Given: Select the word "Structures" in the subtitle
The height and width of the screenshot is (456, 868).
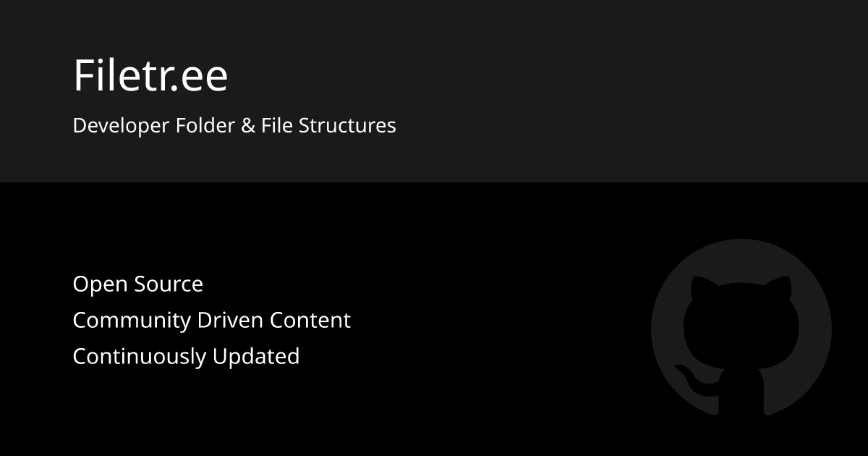Looking at the screenshot, I should pyautogui.click(x=347, y=126).
